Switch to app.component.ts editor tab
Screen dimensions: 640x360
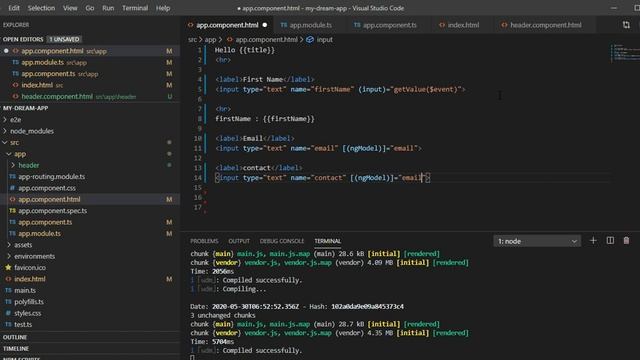[389, 25]
